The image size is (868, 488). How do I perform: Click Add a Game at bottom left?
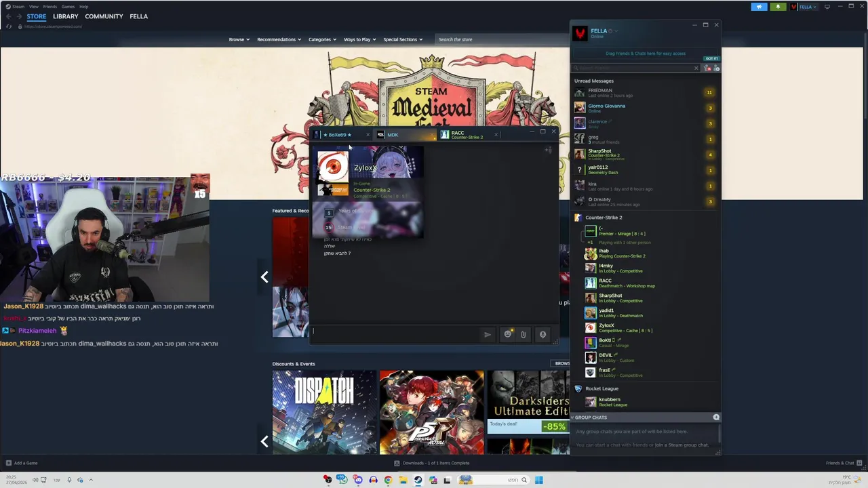(21, 463)
